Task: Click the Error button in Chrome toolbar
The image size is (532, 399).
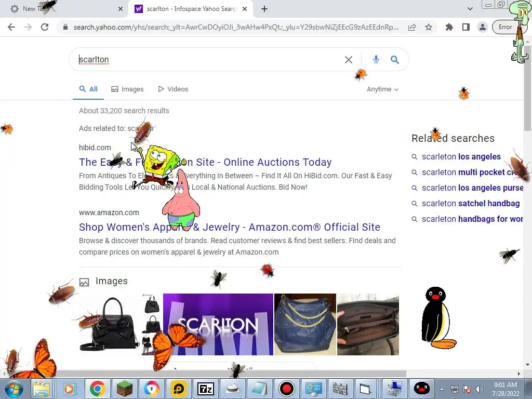Action: pyautogui.click(x=505, y=27)
